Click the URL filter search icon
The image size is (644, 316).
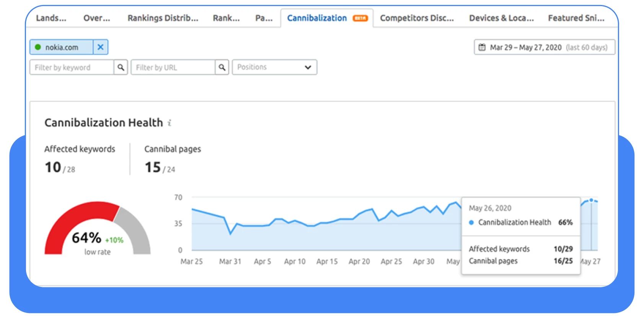pos(222,67)
